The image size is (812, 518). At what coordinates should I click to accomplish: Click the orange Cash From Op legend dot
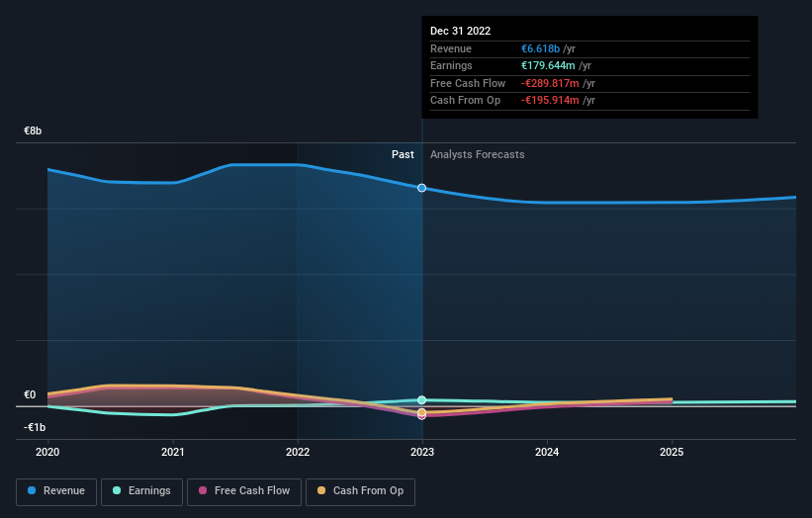pos(321,490)
